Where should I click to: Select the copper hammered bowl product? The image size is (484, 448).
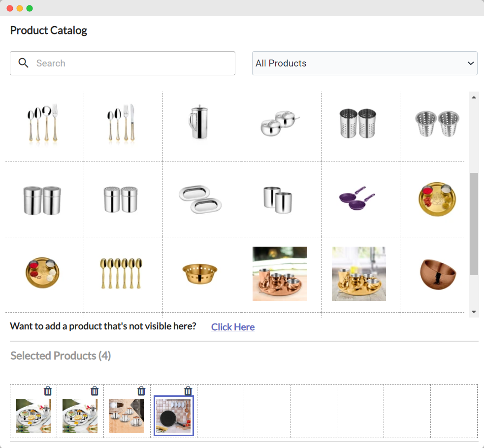(x=438, y=274)
